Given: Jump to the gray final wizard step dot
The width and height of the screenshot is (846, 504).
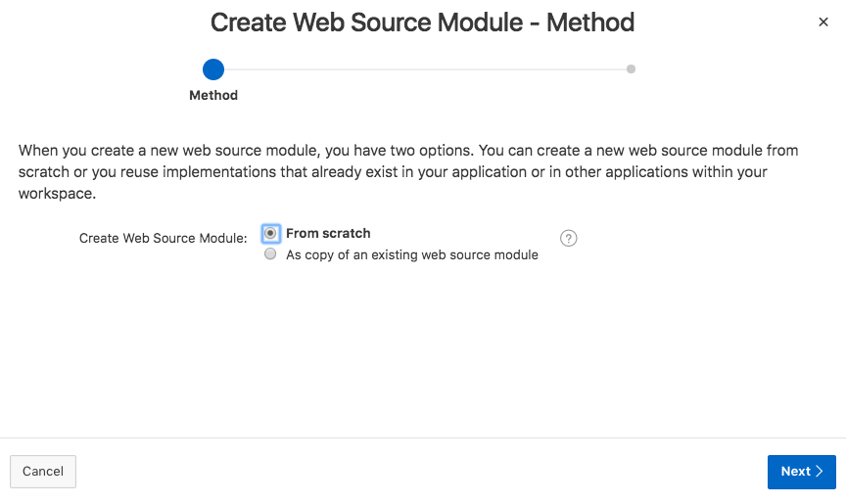Looking at the screenshot, I should 631,69.
